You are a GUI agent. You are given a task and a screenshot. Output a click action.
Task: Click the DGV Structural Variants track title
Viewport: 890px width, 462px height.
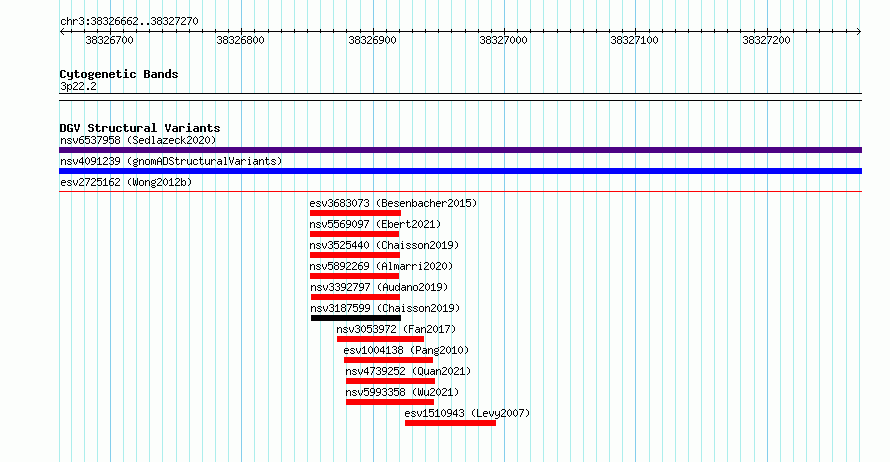140,128
